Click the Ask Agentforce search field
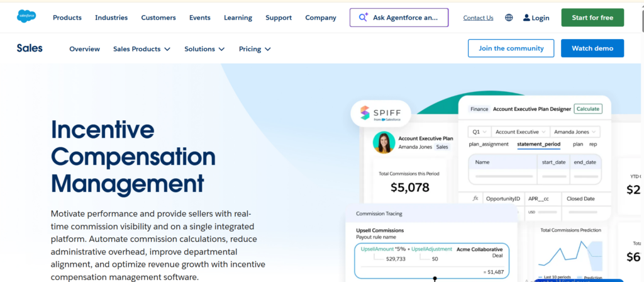The image size is (644, 282). pos(399,18)
